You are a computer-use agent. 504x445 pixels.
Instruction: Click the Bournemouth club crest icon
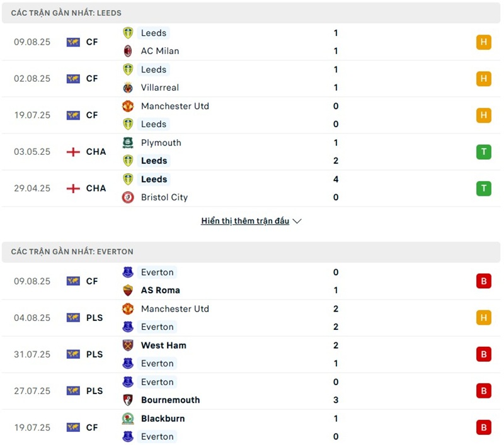pyautogui.click(x=128, y=400)
